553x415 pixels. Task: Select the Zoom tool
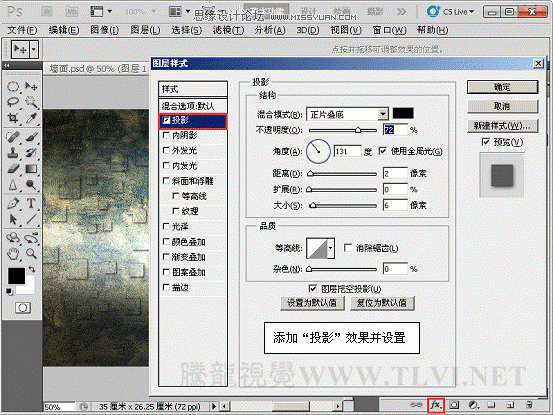[x=31, y=254]
